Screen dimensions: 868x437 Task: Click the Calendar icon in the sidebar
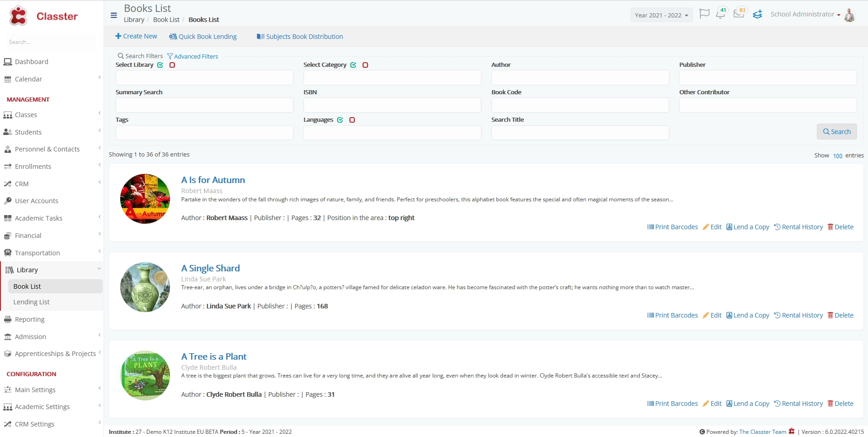pyautogui.click(x=8, y=79)
